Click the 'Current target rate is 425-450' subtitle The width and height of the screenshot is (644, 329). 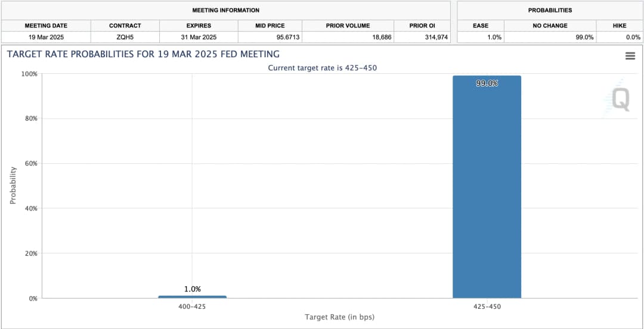(322, 68)
